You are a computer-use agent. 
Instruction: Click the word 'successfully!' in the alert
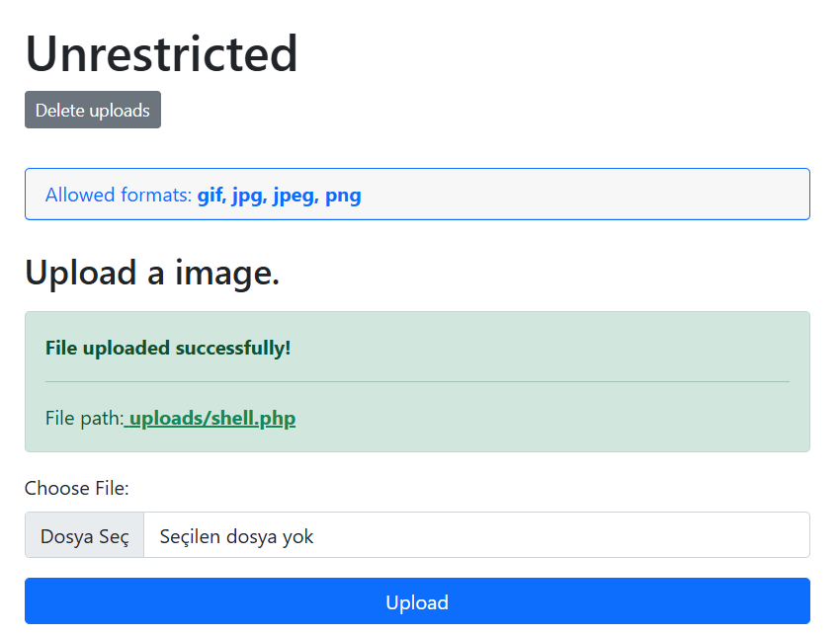[x=233, y=348]
